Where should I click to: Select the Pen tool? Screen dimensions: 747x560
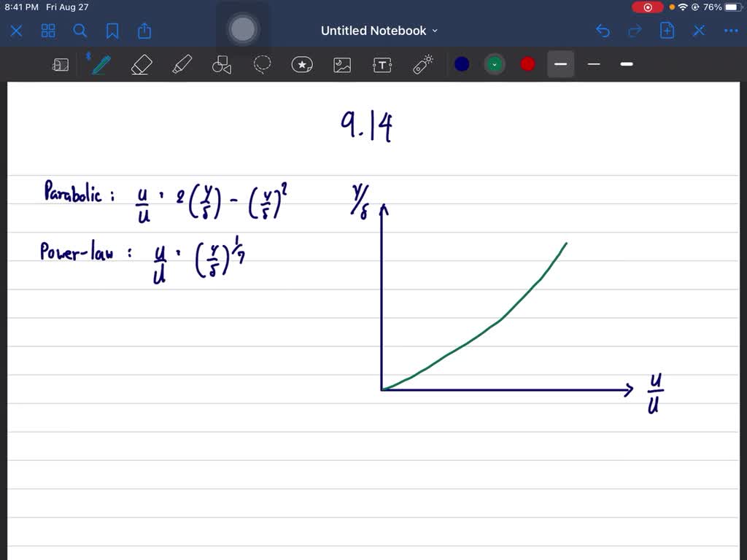100,64
